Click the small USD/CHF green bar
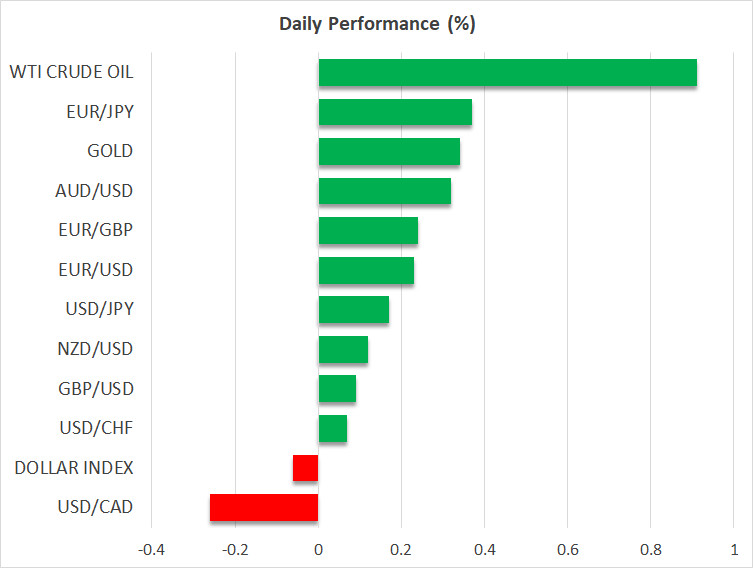This screenshot has width=753, height=568. (x=332, y=428)
